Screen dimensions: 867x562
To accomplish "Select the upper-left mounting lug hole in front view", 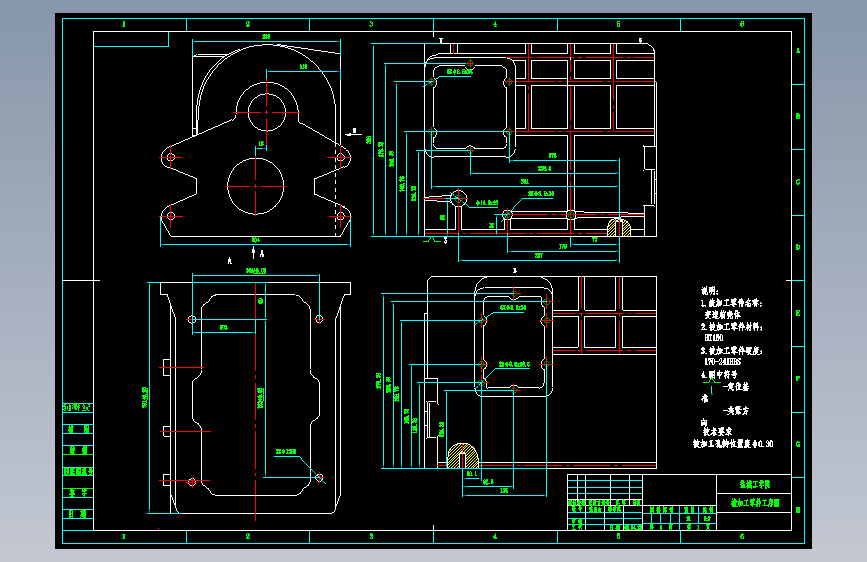I will pyautogui.click(x=170, y=158).
